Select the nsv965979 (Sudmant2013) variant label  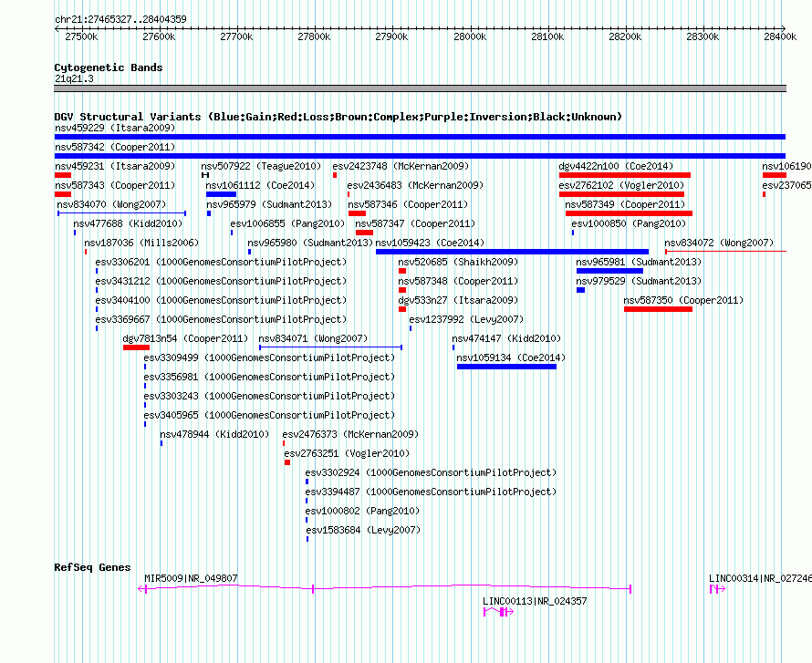point(269,204)
